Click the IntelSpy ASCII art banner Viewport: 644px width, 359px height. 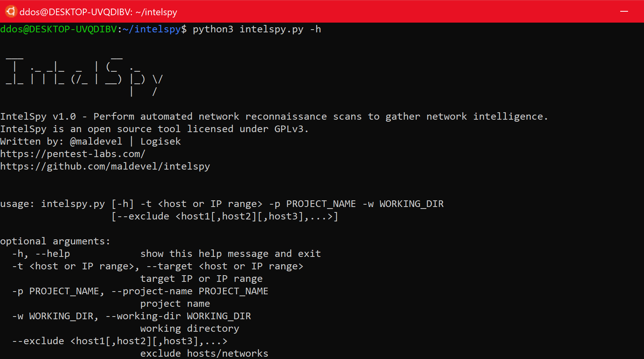[x=84, y=76]
